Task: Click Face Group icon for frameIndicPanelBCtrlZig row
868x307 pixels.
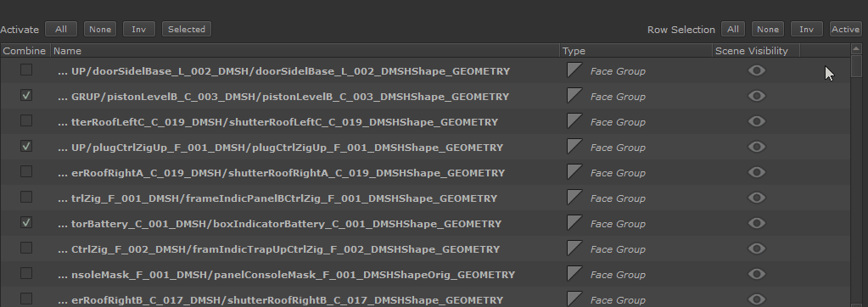Action: [574, 198]
